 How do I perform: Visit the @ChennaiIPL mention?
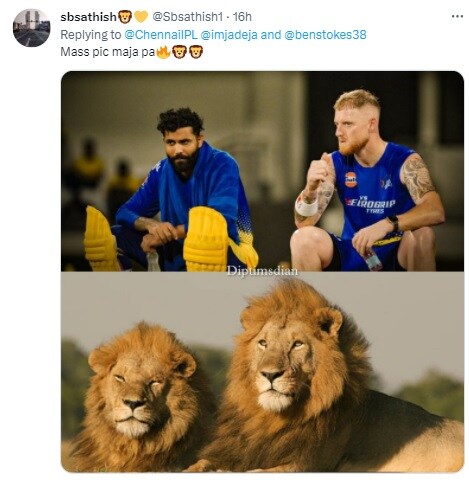coord(161,35)
